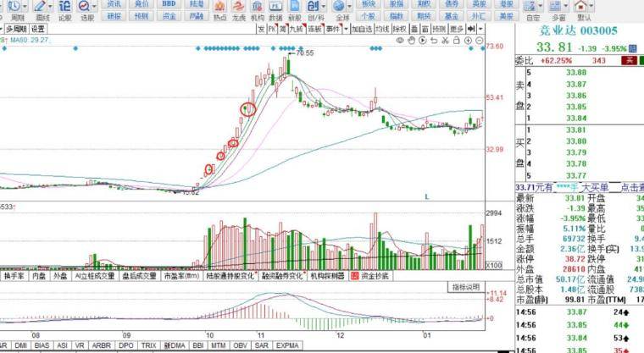644x353 pixels.
Task: Select the 换手率 turnover rate tab
Action: click(x=14, y=276)
